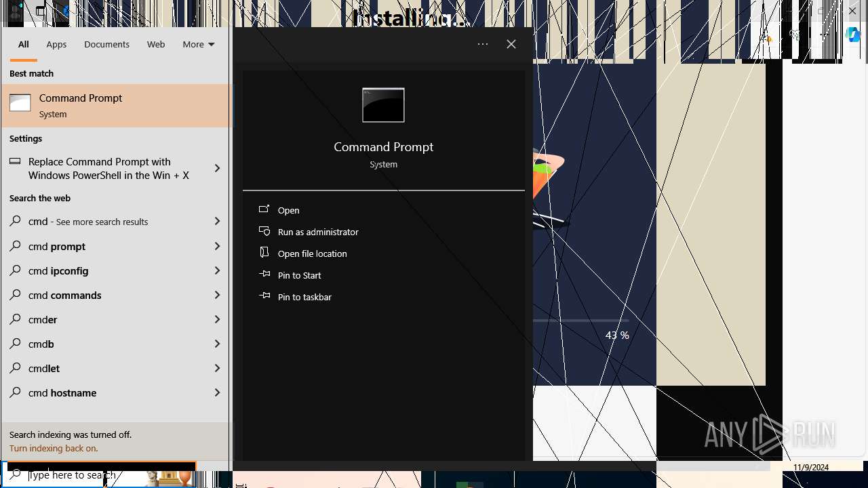Expand the 'cmd prompt' suggestion chevron
Image resolution: width=868 pixels, height=488 pixels.
pos(217,246)
